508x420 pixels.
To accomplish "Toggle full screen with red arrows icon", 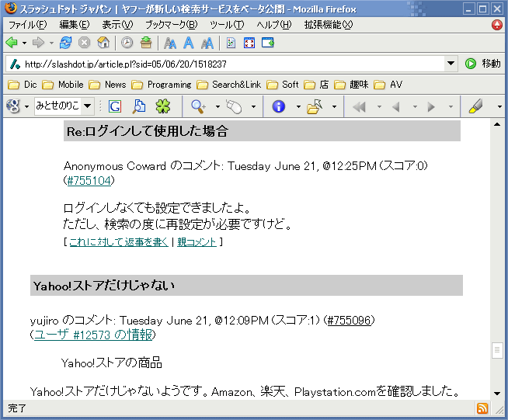I will coord(249,43).
